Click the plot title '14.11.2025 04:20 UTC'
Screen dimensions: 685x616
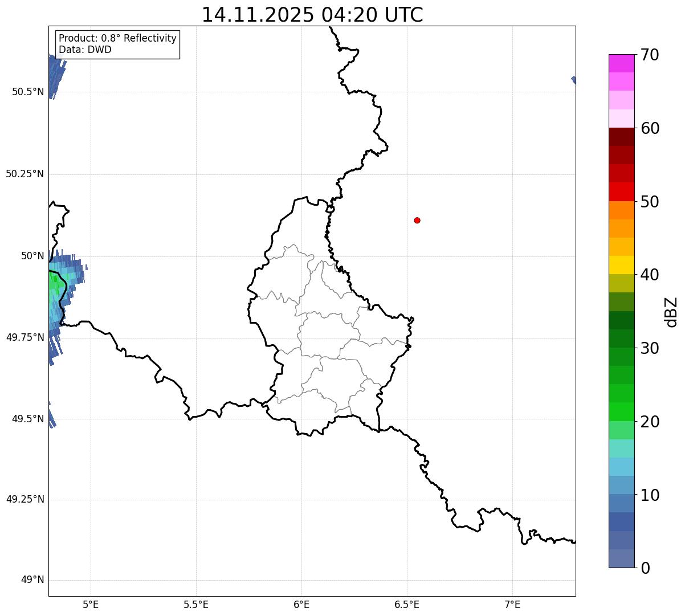tap(312, 14)
